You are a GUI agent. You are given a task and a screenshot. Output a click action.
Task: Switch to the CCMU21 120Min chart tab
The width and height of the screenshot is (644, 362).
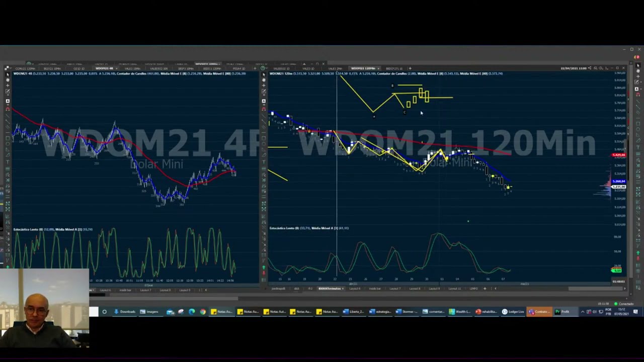(x=25, y=68)
